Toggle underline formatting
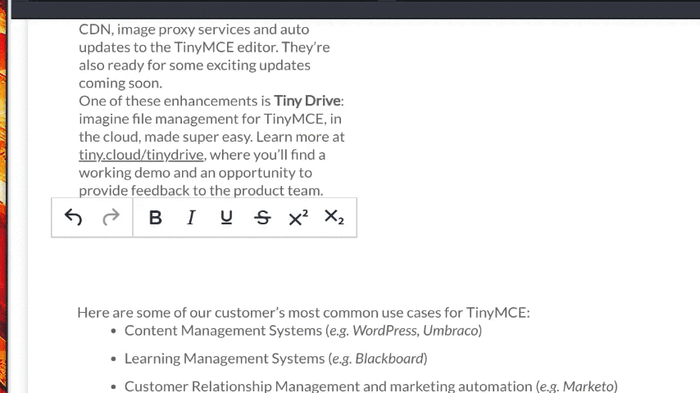The width and height of the screenshot is (700, 393). (226, 218)
